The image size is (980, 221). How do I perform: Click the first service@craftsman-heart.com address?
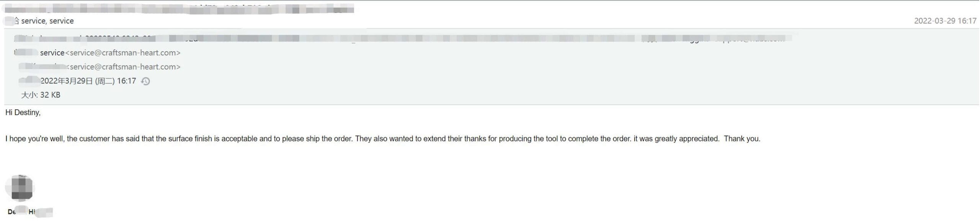tap(123, 53)
